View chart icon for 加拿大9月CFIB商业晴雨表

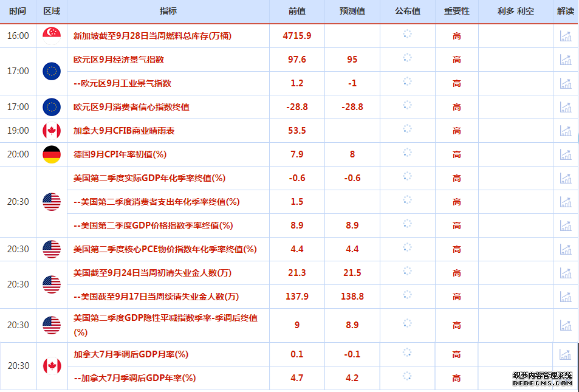566,131
